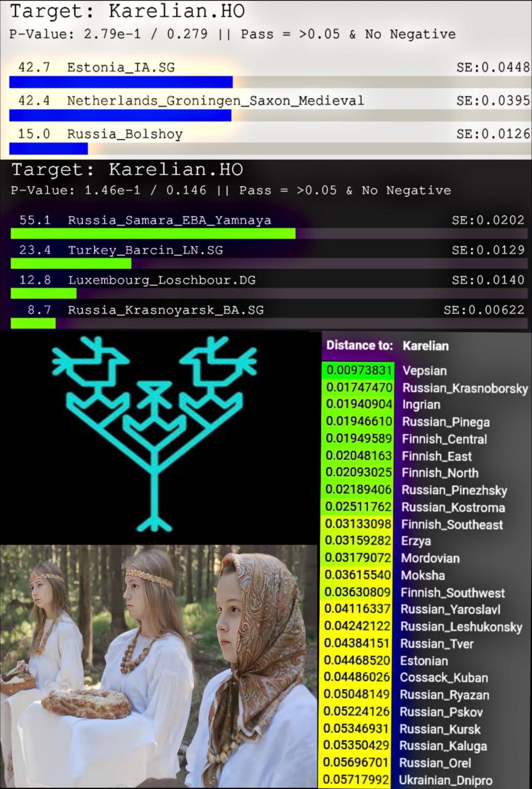The height and width of the screenshot is (789, 532).
Task: Click the 42.7 percentage for Estonia_IA.SG
Action: [35, 67]
